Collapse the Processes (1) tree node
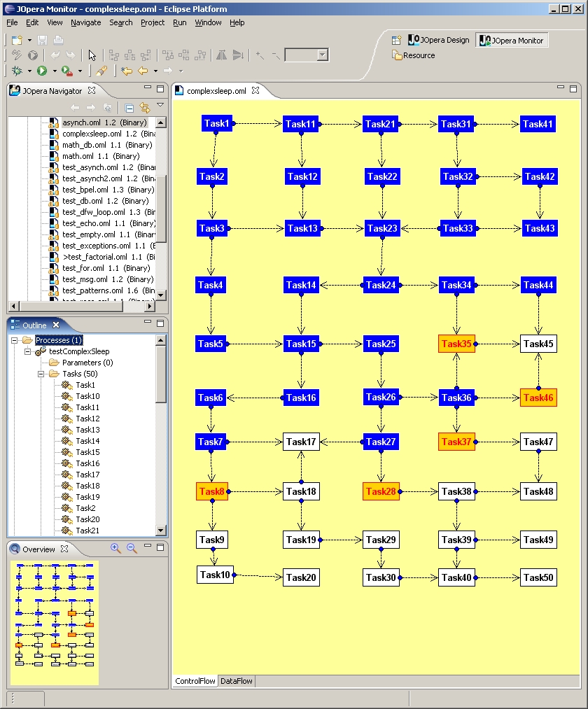The width and height of the screenshot is (588, 709). pyautogui.click(x=15, y=340)
